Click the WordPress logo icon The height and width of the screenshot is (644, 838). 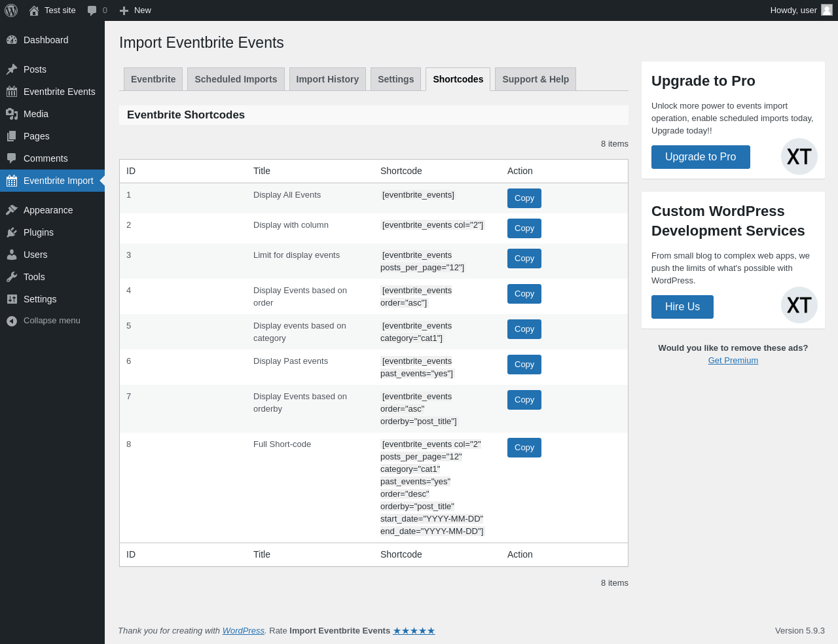11,10
